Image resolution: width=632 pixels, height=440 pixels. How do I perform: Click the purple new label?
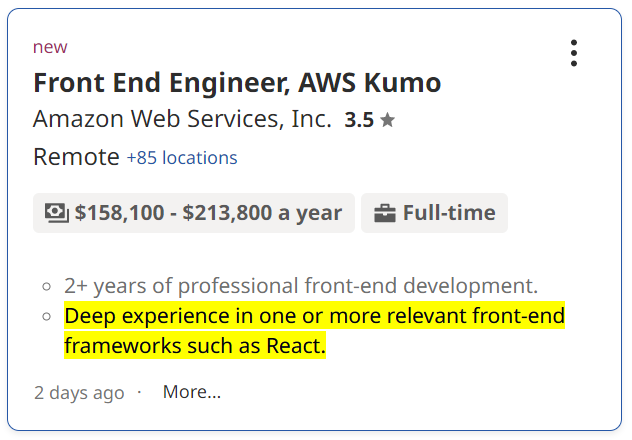click(50, 47)
